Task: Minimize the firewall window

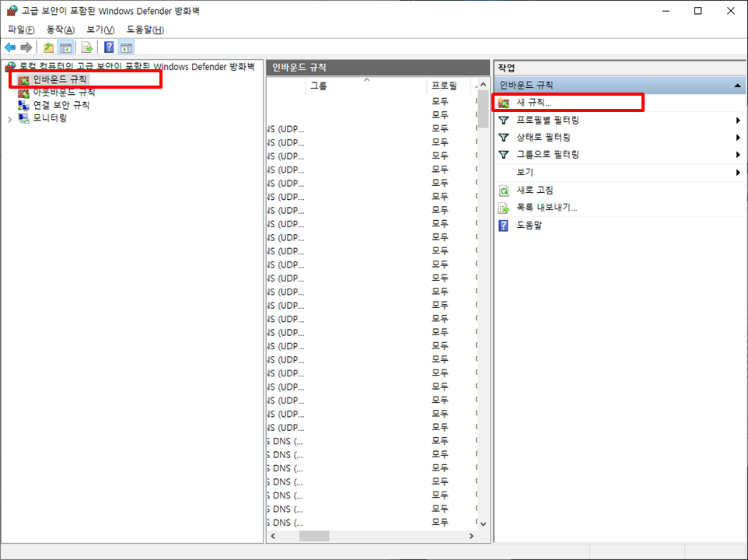Action: click(666, 11)
